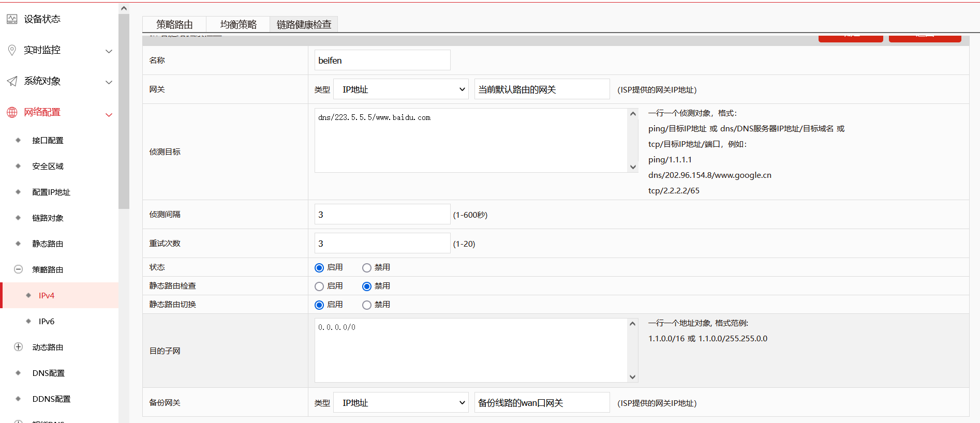Screen dimensions: 980x423
Task: Open 链路对象 page
Action: click(48, 218)
